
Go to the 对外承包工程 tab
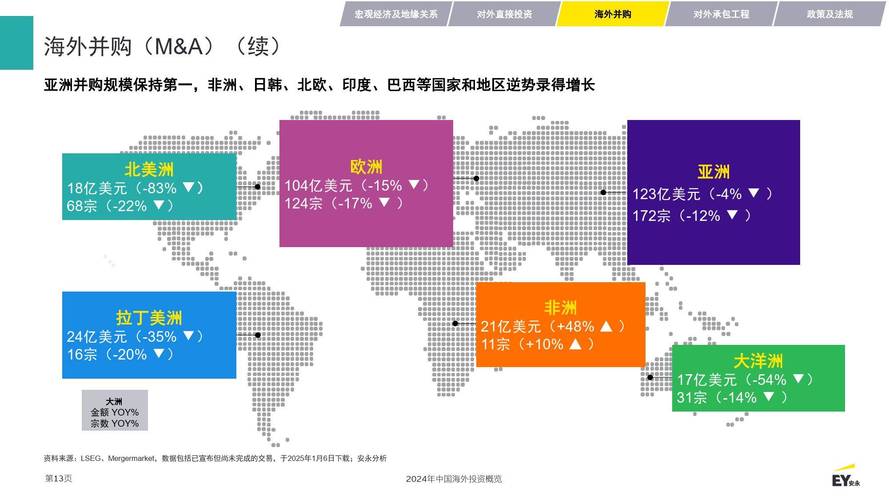(722, 14)
